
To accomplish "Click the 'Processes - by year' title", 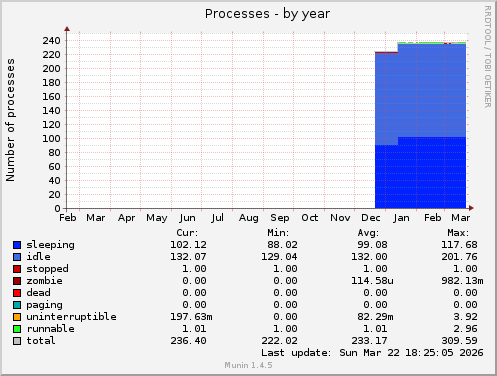I will pyautogui.click(x=267, y=14).
